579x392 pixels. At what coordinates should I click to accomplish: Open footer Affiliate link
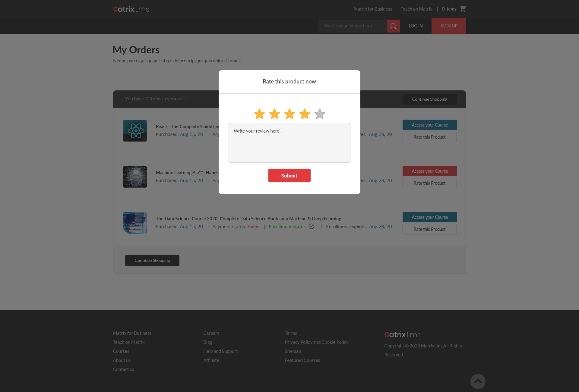pos(211,360)
